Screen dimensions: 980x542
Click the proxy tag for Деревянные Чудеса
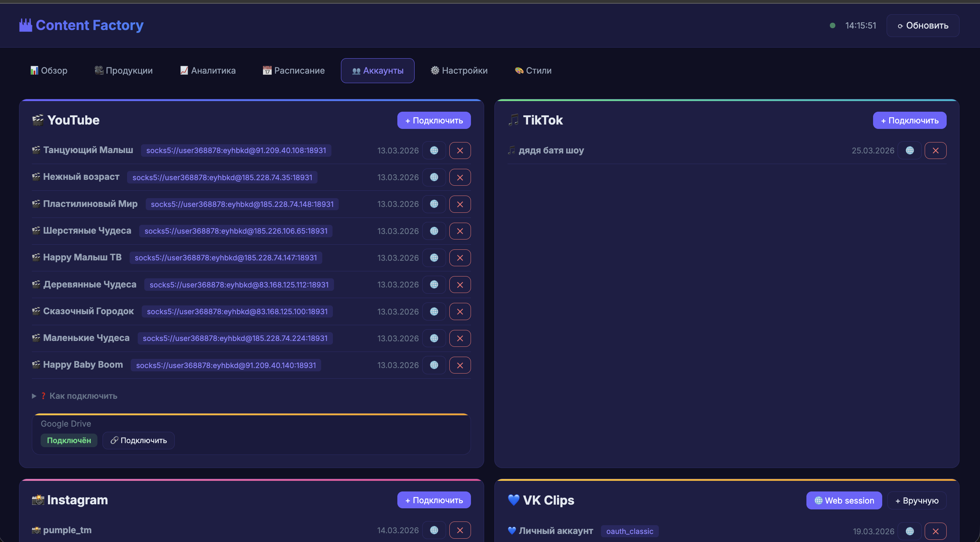pos(239,285)
